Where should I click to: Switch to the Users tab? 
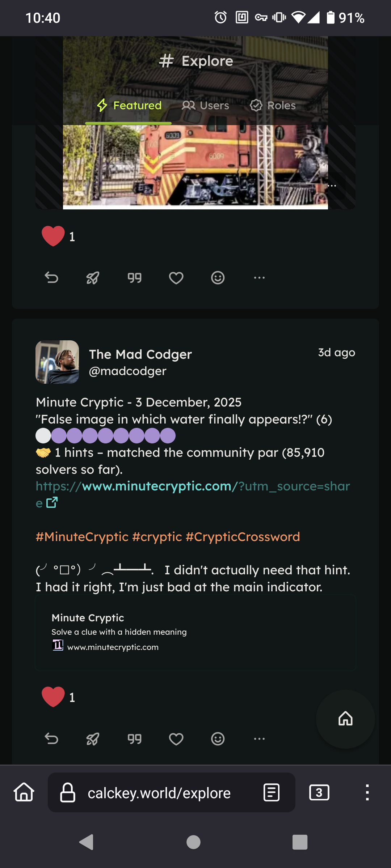[x=206, y=106]
